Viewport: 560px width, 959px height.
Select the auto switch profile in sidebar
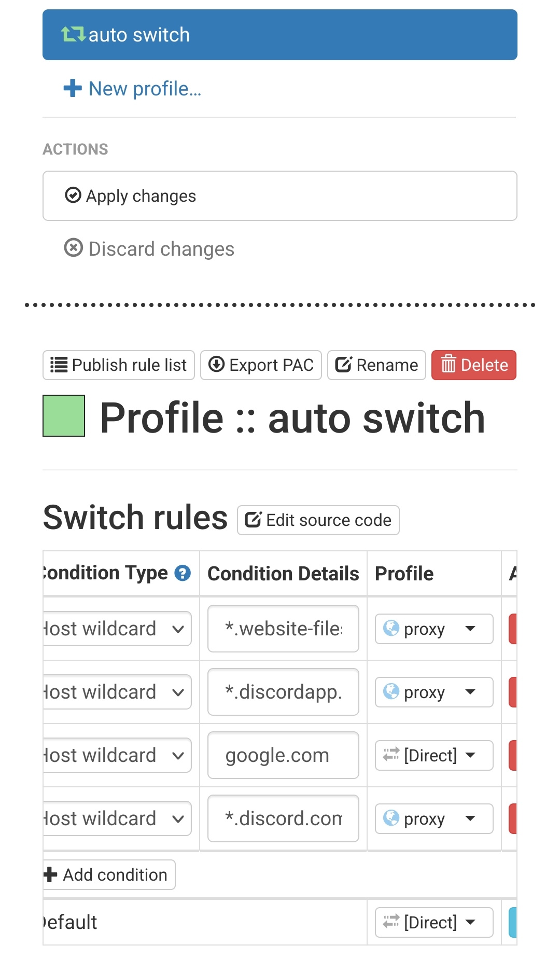(280, 35)
